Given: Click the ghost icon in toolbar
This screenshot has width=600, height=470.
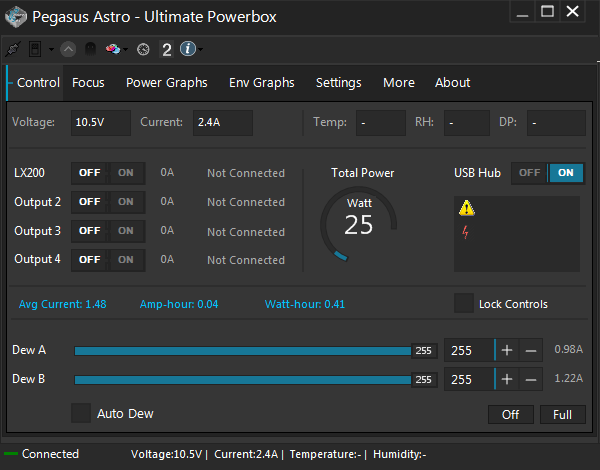Looking at the screenshot, I should pos(90,49).
